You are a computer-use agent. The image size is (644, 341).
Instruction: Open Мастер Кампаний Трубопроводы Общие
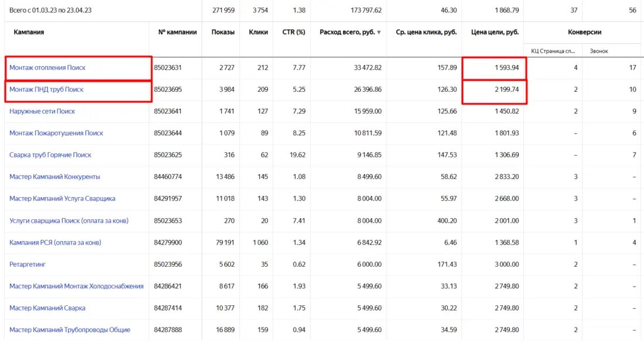(70, 329)
